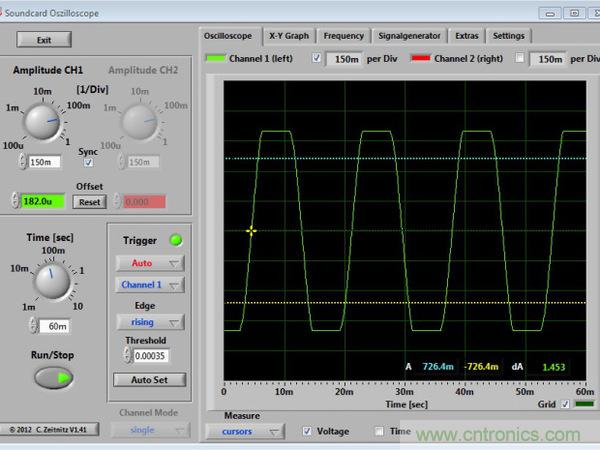
Task: Click the Time [sec] knob
Action: coord(53,283)
